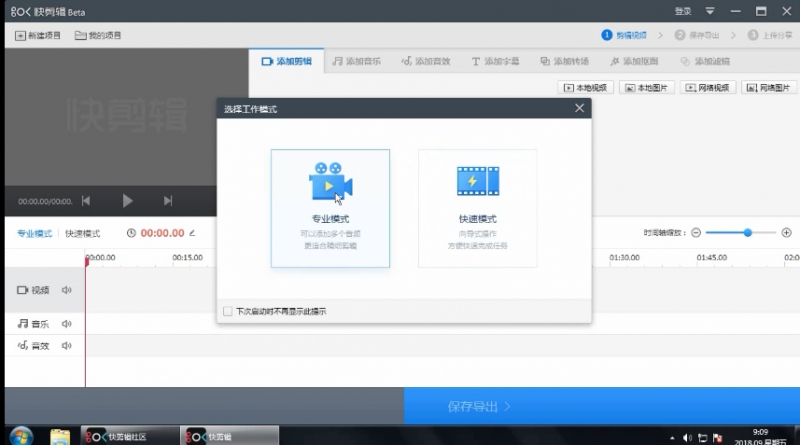800x445 pixels.
Task: Select the 音效 track label
Action: (x=33, y=345)
